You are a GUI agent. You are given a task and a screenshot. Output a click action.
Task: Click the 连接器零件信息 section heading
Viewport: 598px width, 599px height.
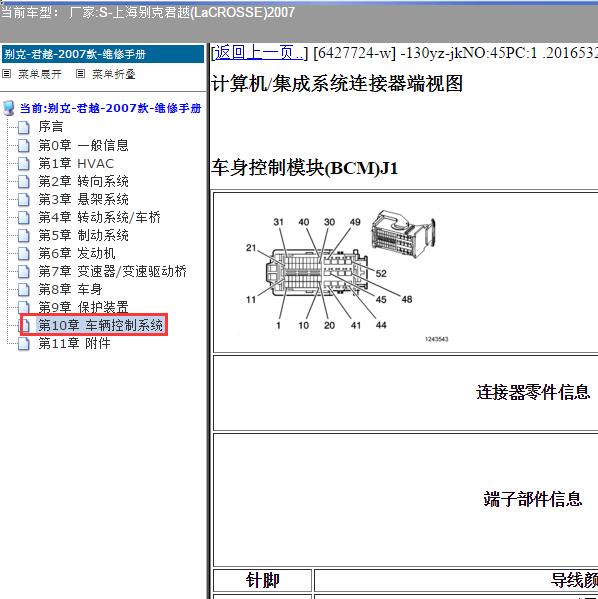point(533,392)
